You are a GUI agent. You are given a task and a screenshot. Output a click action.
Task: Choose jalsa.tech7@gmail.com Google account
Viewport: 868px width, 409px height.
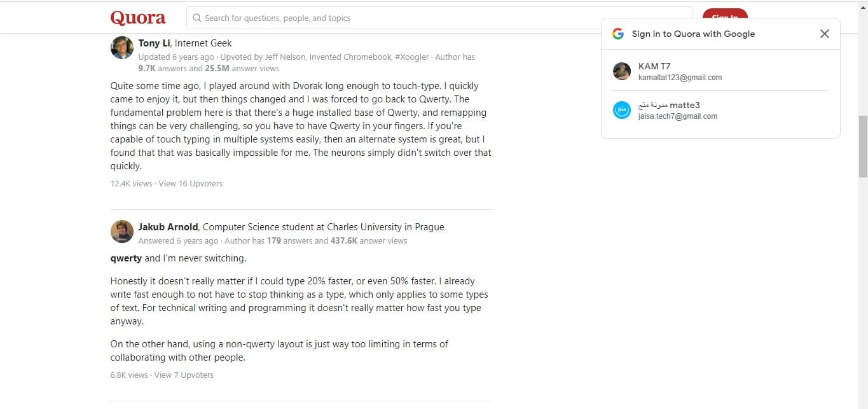(x=677, y=116)
